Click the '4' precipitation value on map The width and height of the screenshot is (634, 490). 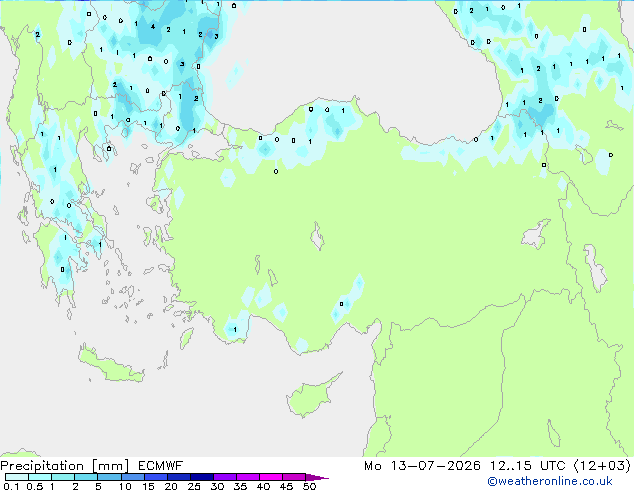(152, 27)
